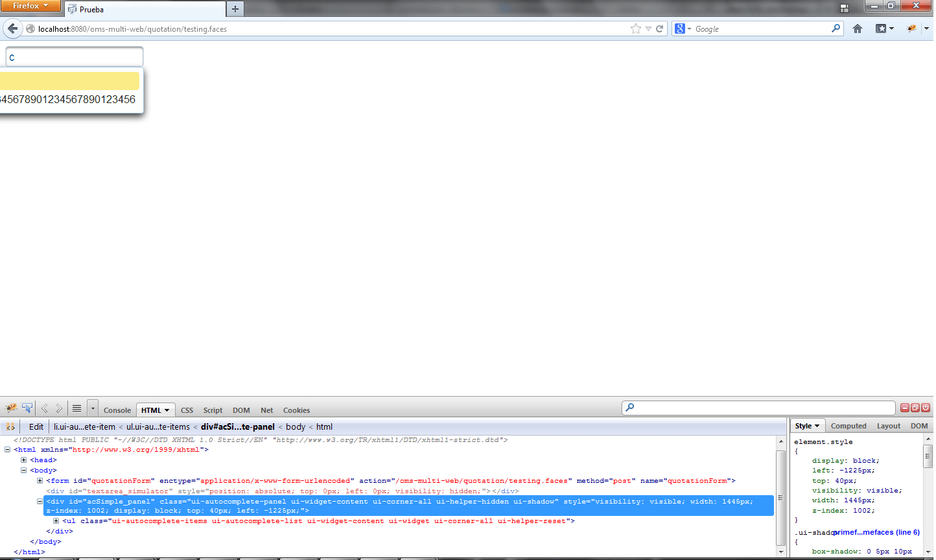Click Firebug's back navigation arrow
The height and width of the screenshot is (560, 936).
point(44,408)
